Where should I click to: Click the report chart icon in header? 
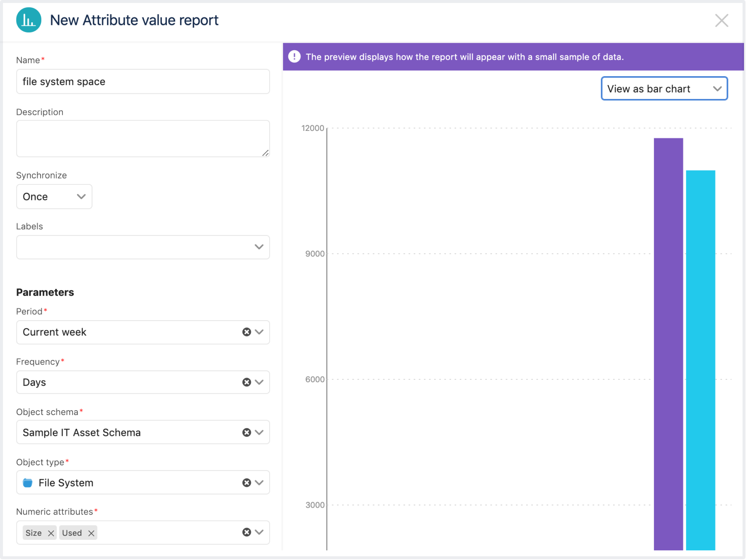click(29, 20)
